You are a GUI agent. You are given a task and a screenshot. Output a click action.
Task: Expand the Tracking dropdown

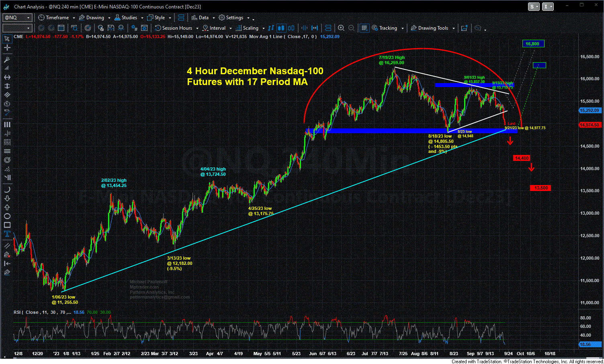[402, 28]
